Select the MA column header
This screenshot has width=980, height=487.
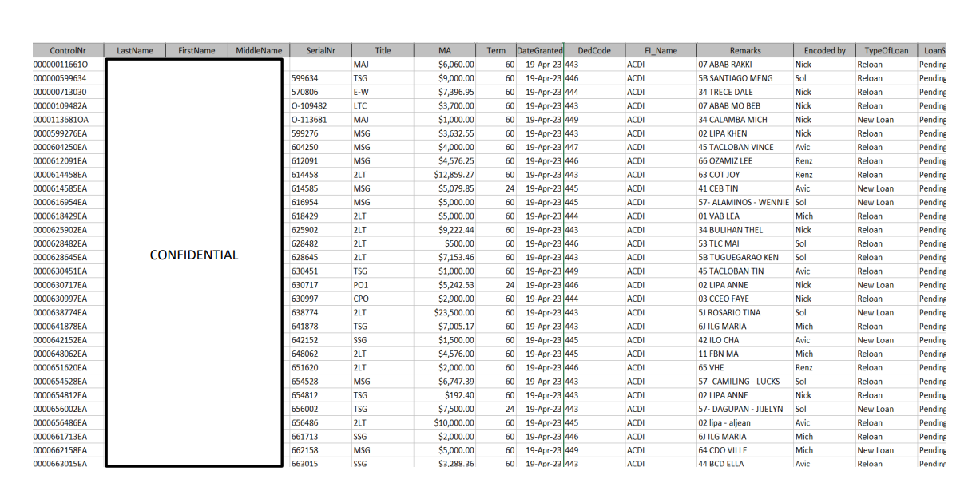pyautogui.click(x=445, y=50)
